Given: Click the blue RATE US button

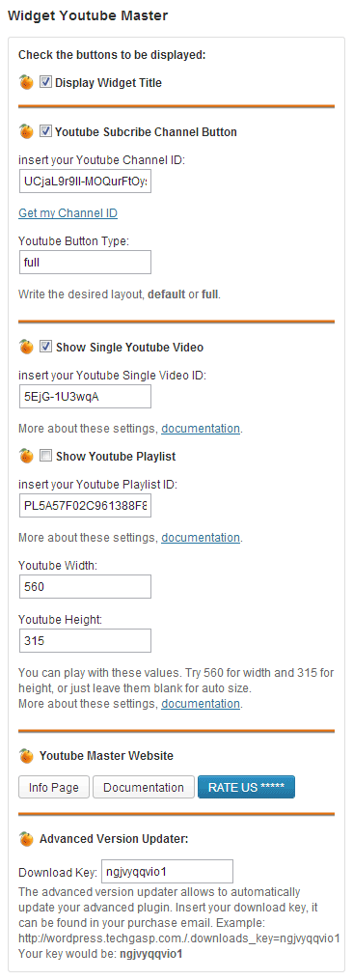Looking at the screenshot, I should [246, 788].
